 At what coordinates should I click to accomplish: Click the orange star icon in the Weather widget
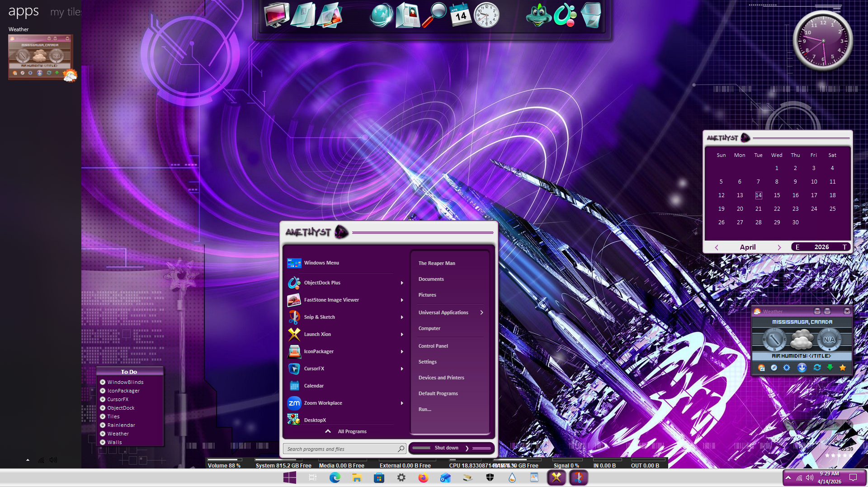point(843,368)
